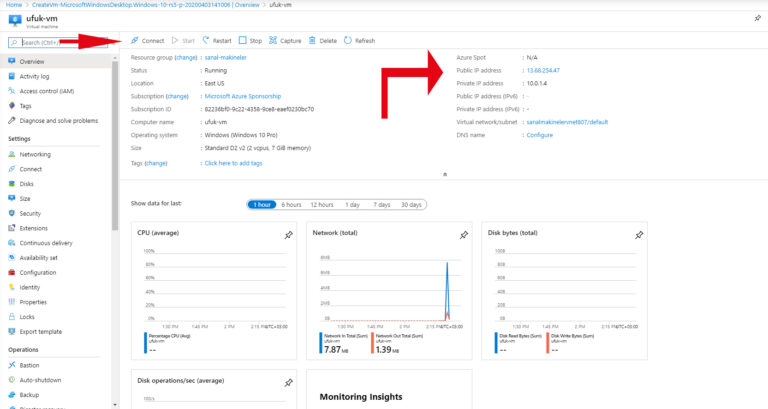
Task: Open the Network (total) chart
Action: coord(389,290)
